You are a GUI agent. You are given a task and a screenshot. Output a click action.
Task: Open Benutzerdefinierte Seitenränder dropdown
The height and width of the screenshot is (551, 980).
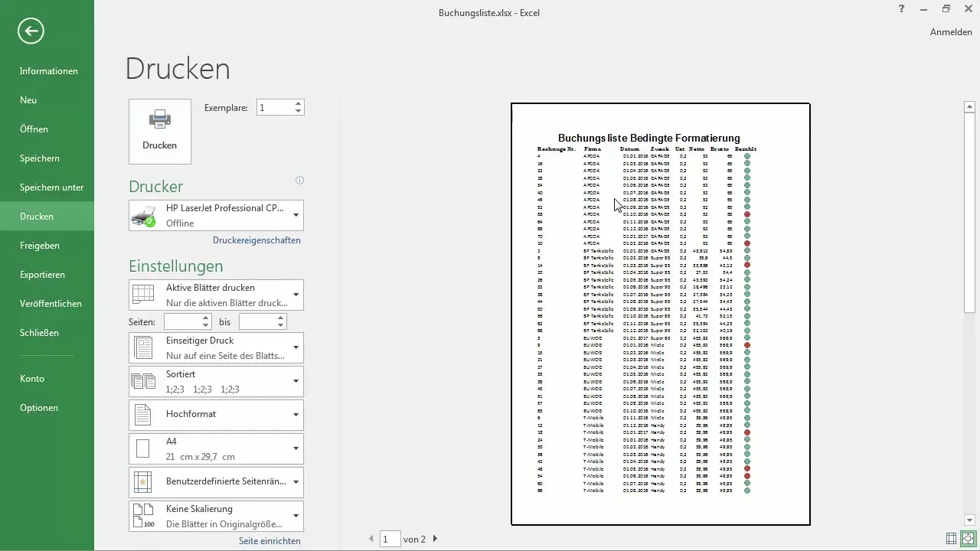point(217,482)
